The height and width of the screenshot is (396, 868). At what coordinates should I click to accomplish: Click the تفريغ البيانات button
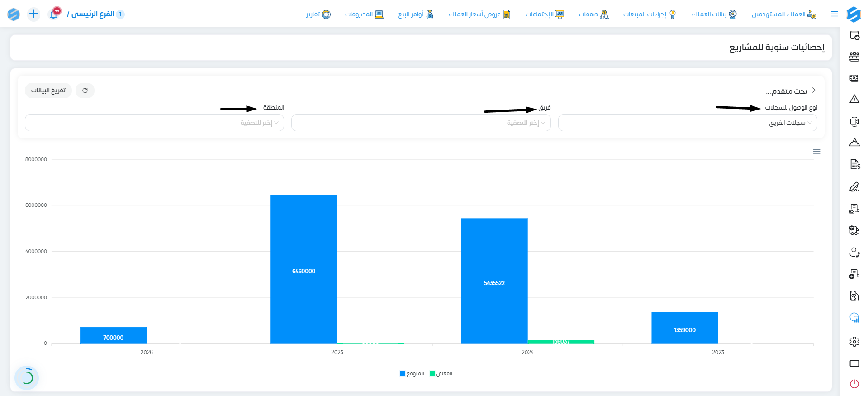pyautogui.click(x=48, y=91)
